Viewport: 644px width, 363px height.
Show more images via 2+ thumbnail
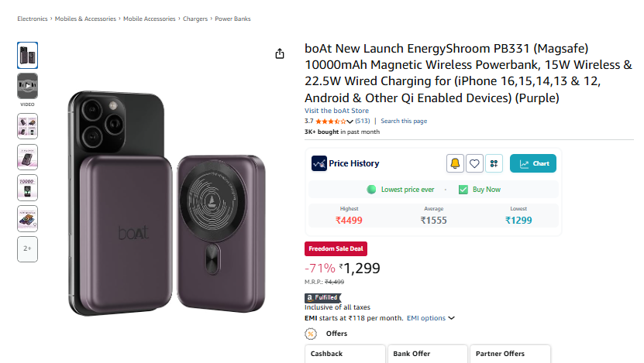[28, 249]
